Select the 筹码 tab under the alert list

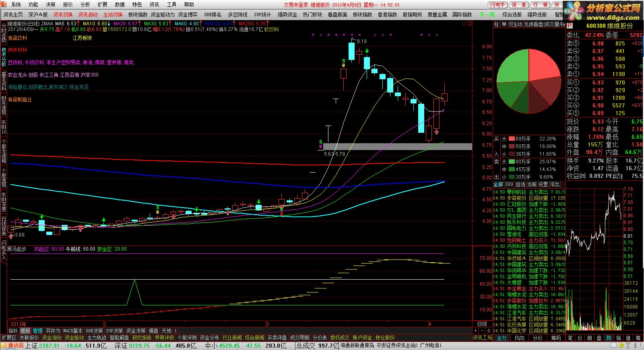[556, 338]
